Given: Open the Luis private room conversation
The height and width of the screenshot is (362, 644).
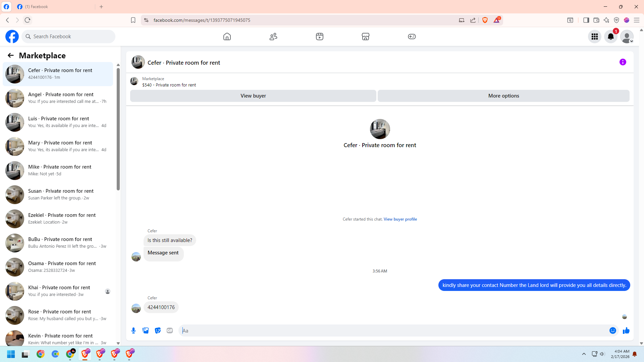Looking at the screenshot, I should (x=58, y=122).
